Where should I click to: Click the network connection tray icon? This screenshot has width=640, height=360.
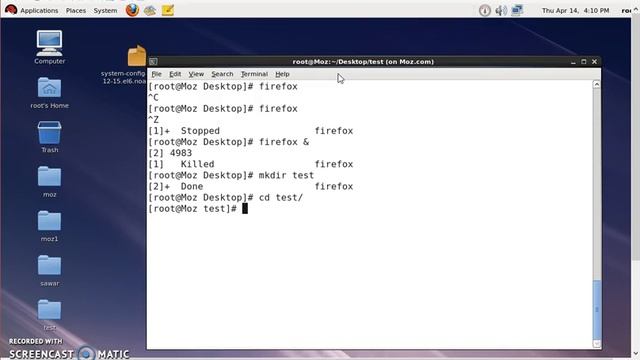point(517,10)
